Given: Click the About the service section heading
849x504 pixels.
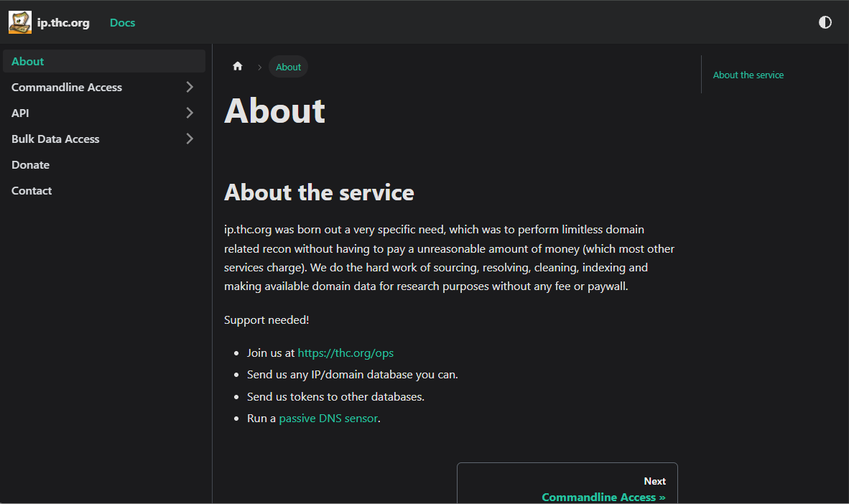Looking at the screenshot, I should (x=319, y=192).
